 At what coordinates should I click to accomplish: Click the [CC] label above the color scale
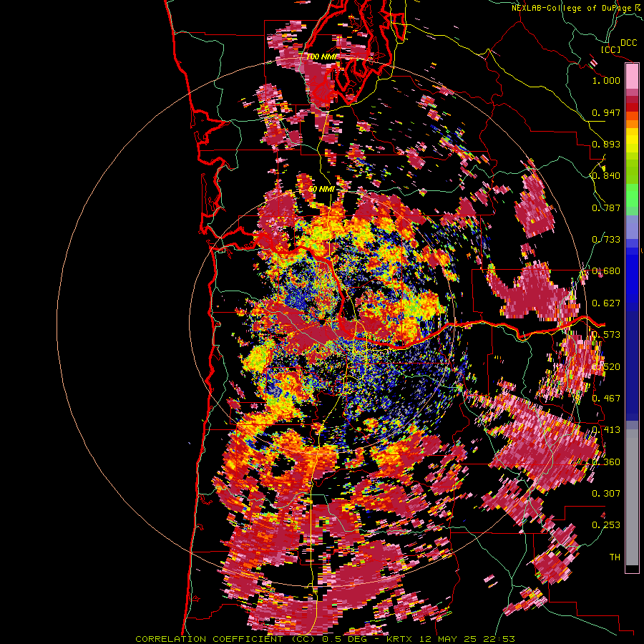611,49
